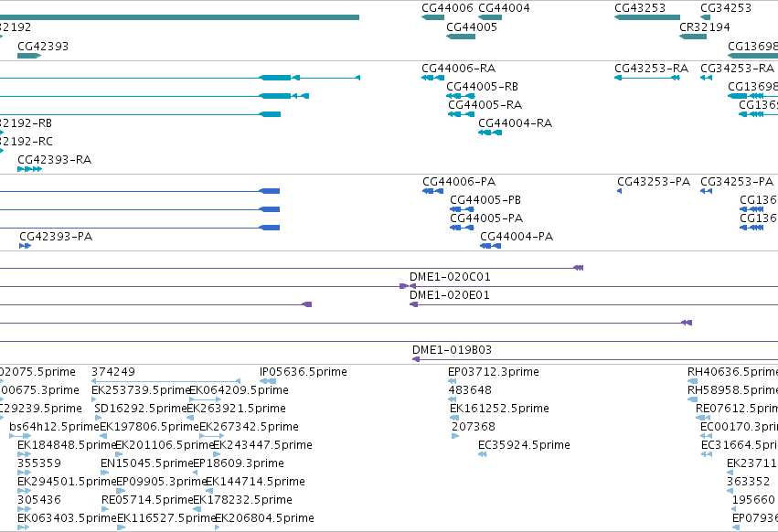This screenshot has width=778, height=532.
Task: Open EST SD16292.5prime
Action: [141, 409]
